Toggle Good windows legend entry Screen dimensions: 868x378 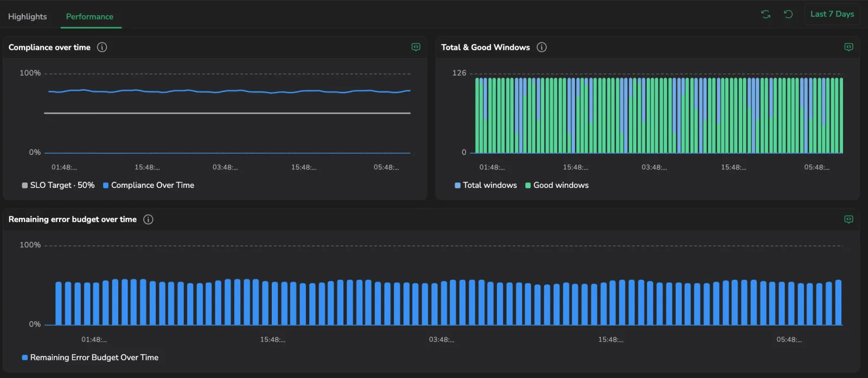(557, 185)
